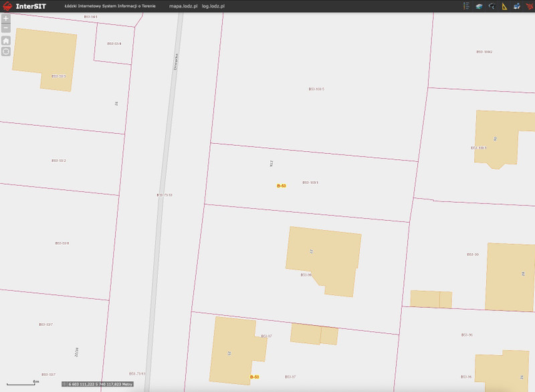535x392 pixels.
Task: Click the yellow B-53 label in parcel center
Action: pos(281,185)
